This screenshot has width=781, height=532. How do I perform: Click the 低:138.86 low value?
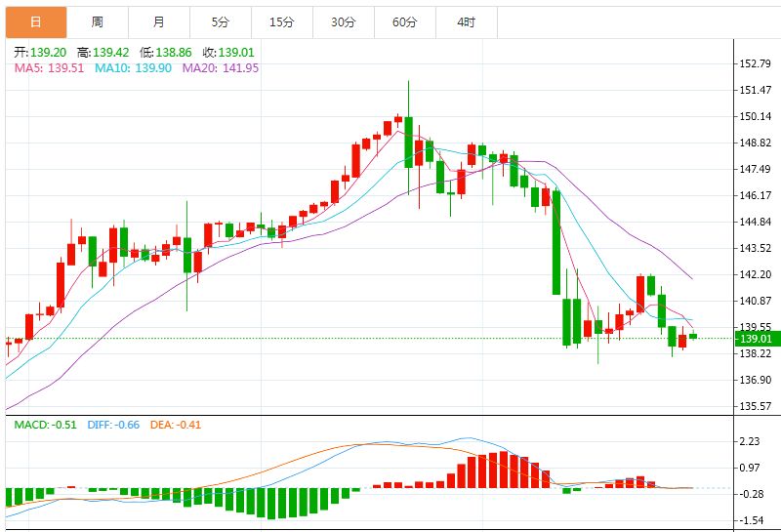point(166,53)
